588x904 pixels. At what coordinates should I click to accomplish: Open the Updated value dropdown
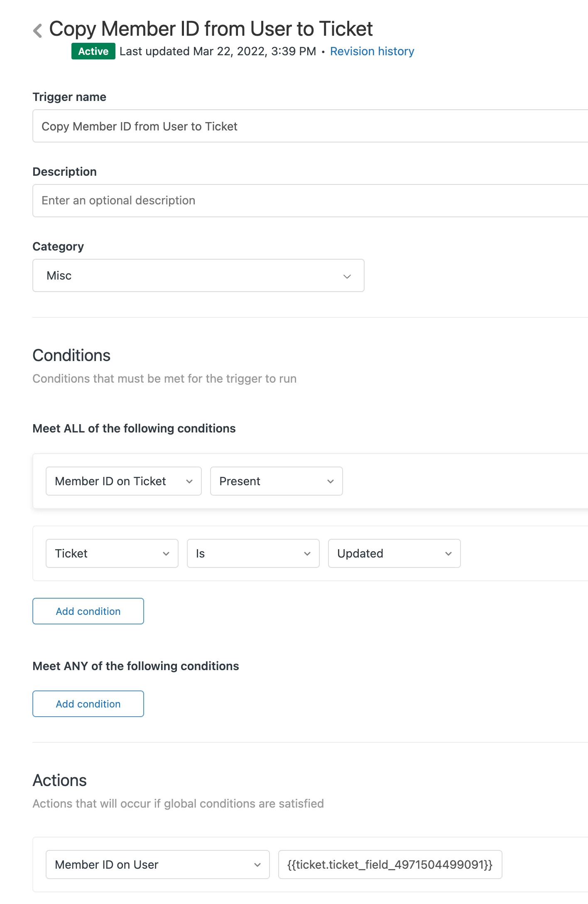(x=394, y=553)
